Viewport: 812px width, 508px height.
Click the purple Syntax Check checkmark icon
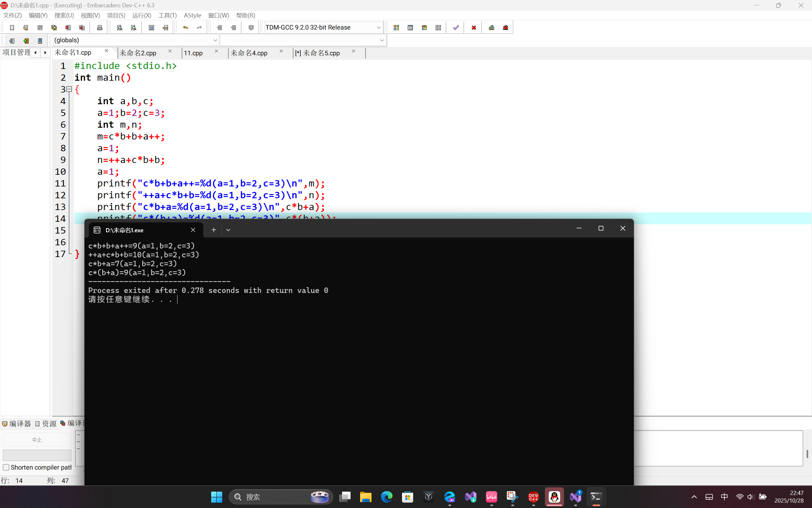456,28
